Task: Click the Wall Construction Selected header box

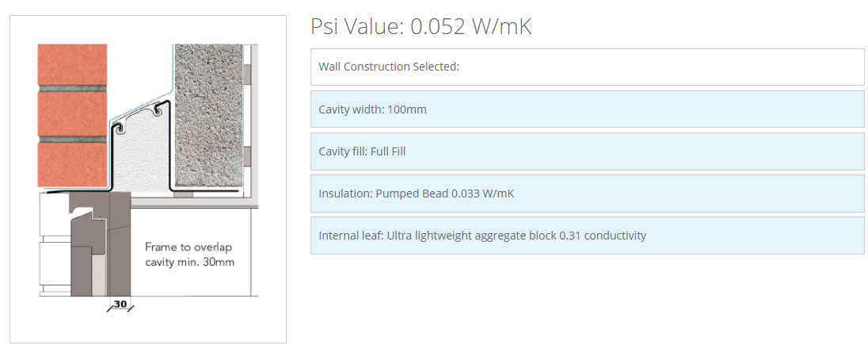Action: click(587, 67)
